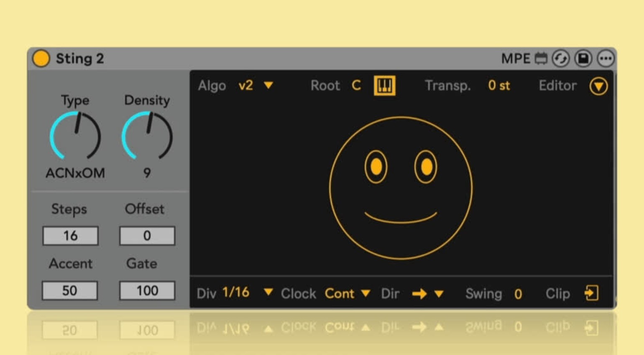Click the Div value 1/16
644x355 pixels.
[236, 292]
